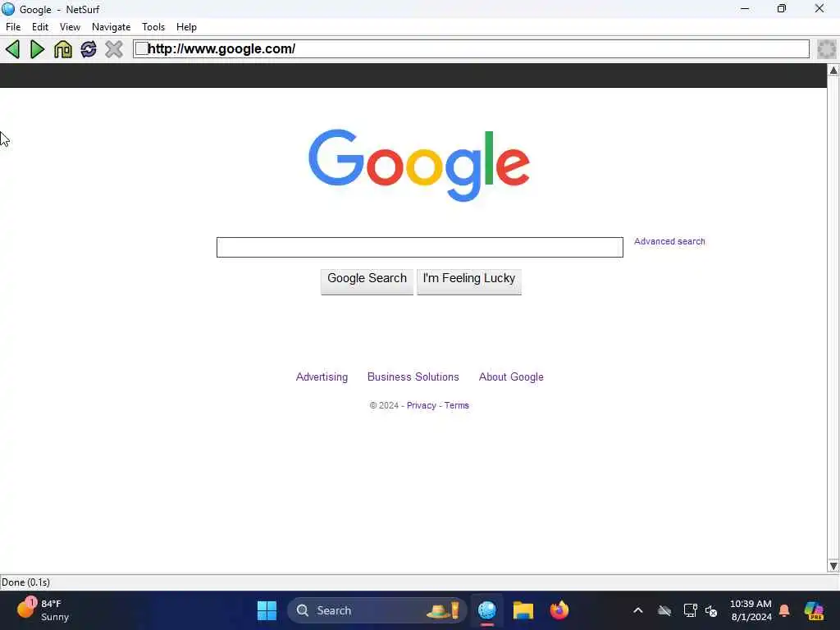Click the taskbar Search box
The width and height of the screenshot is (840, 630).
[x=377, y=610]
